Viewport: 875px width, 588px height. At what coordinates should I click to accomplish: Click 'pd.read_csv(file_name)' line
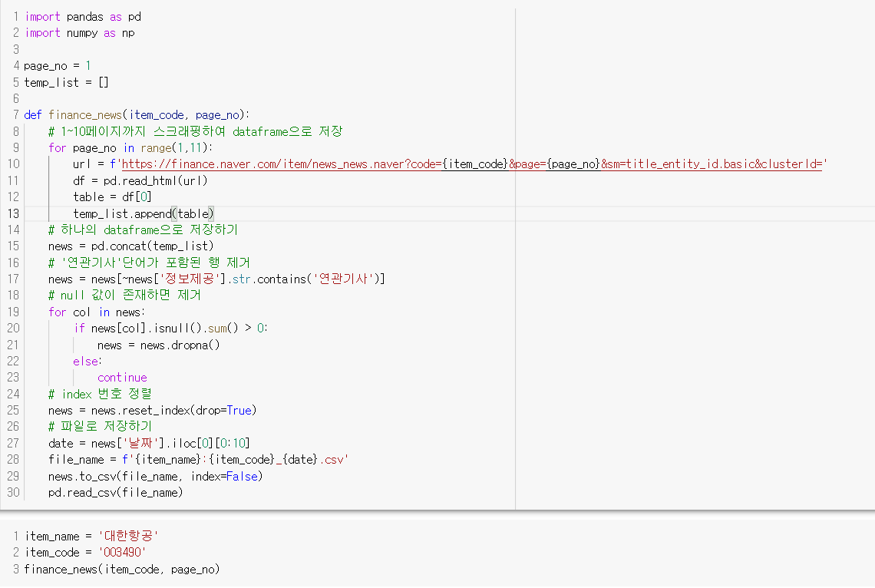tap(115, 493)
